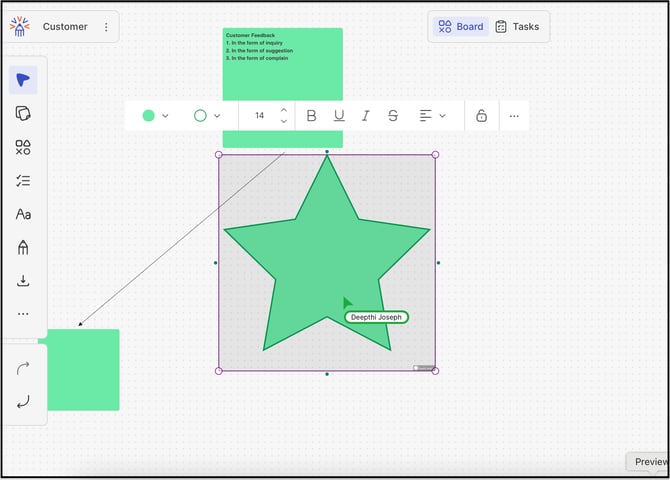
Task: Select the pen drawing tool in sidebar
Action: [23, 247]
